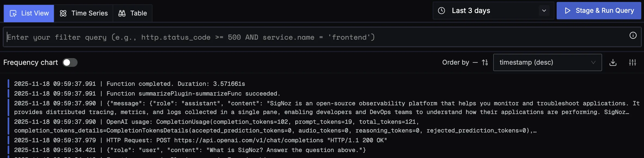This screenshot has width=644, height=158.
Task: Click the numeric sort icon beside Order by
Action: pos(485,62)
